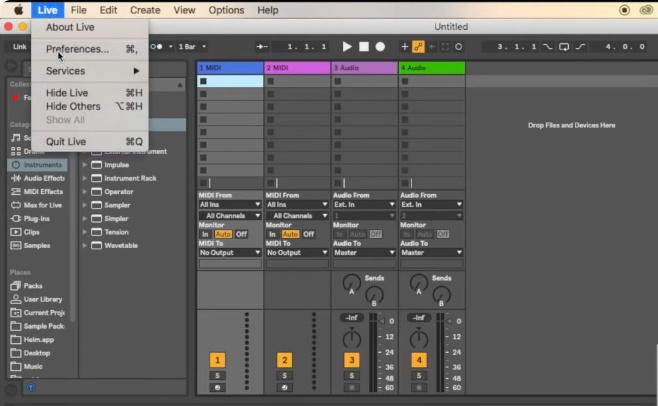The height and width of the screenshot is (406, 658).
Task: Toggle the Punch-In switch icon
Action: tap(548, 47)
